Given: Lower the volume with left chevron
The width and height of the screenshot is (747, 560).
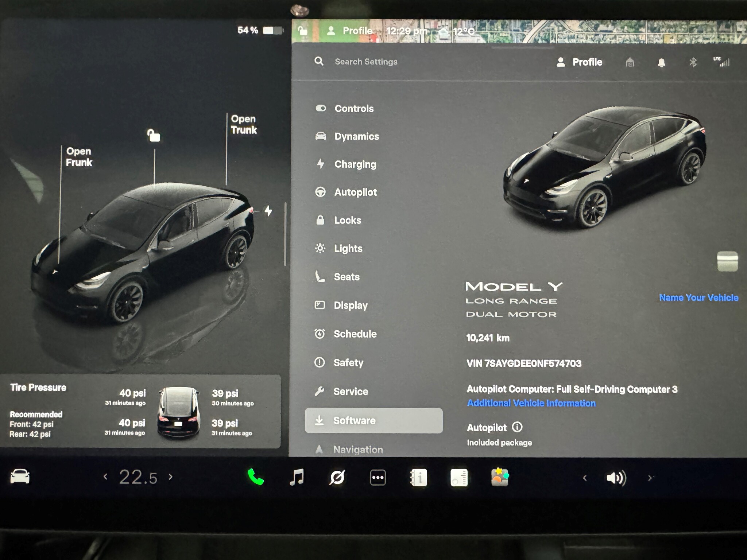Looking at the screenshot, I should pos(585,478).
